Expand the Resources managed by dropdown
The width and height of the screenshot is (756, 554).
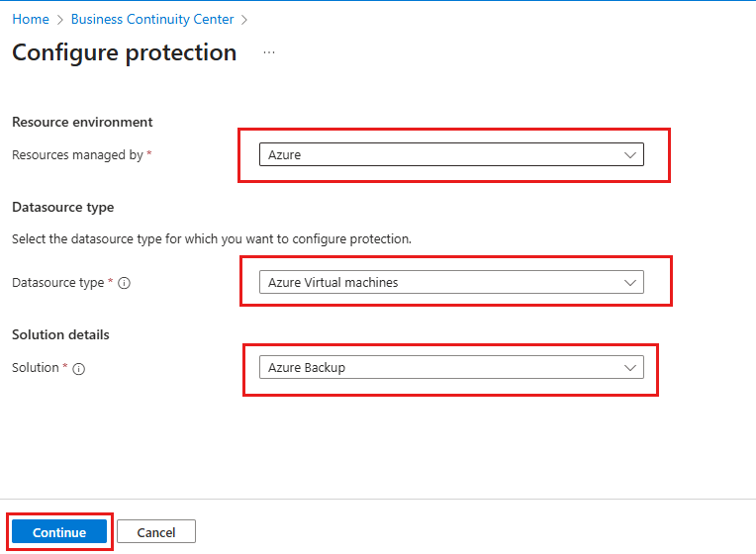point(450,155)
